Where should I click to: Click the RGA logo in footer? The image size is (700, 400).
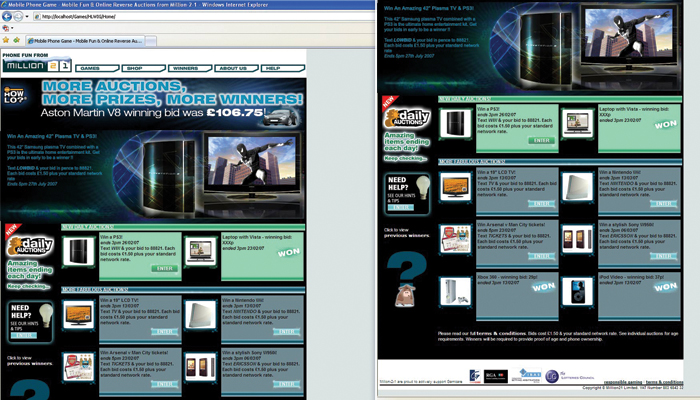pyautogui.click(x=496, y=376)
